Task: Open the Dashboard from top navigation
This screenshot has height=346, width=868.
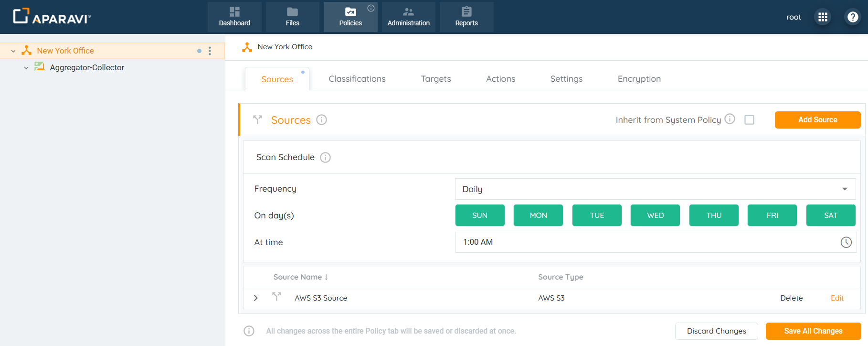Action: 234,17
